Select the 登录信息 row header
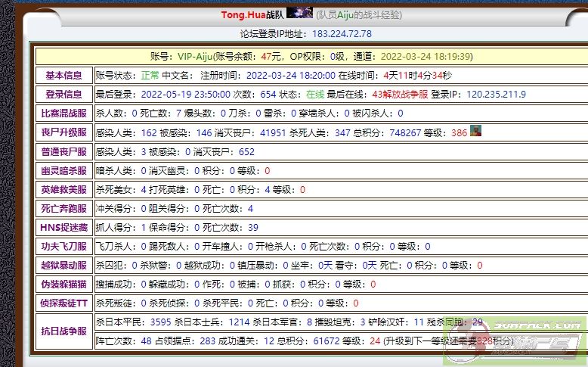Image resolution: width=588 pixels, height=367 pixels. click(63, 95)
